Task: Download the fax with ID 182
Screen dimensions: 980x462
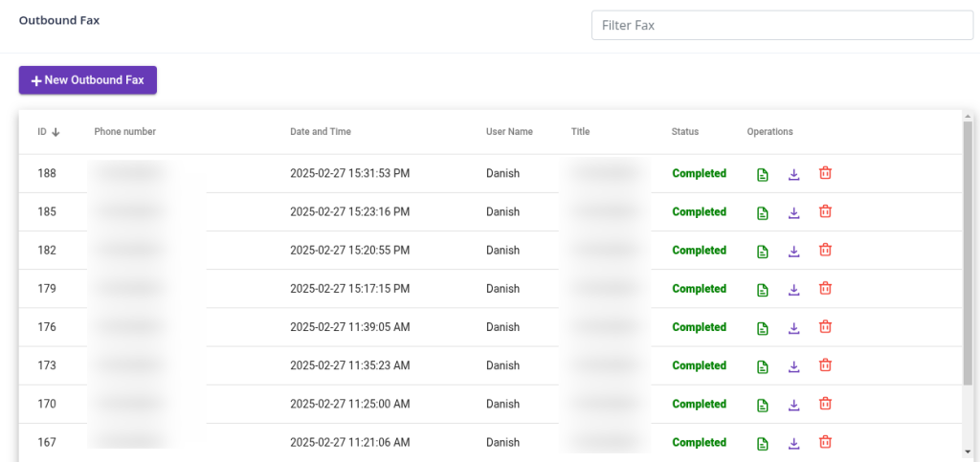Action: 793,251
